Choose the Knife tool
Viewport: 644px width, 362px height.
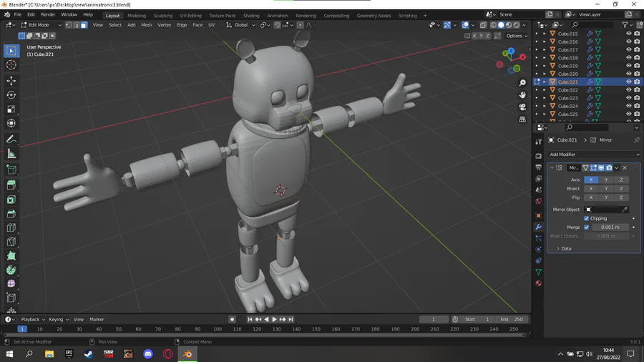[x=11, y=242]
